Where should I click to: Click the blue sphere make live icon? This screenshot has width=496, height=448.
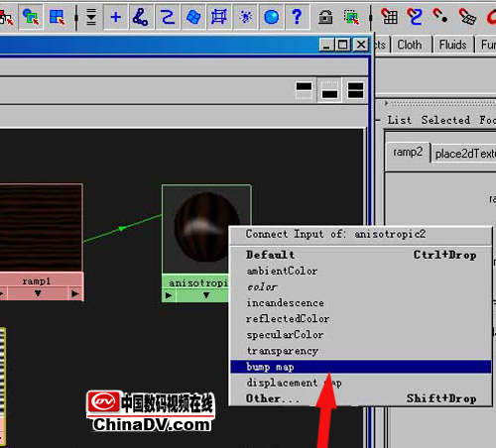pyautogui.click(x=271, y=17)
